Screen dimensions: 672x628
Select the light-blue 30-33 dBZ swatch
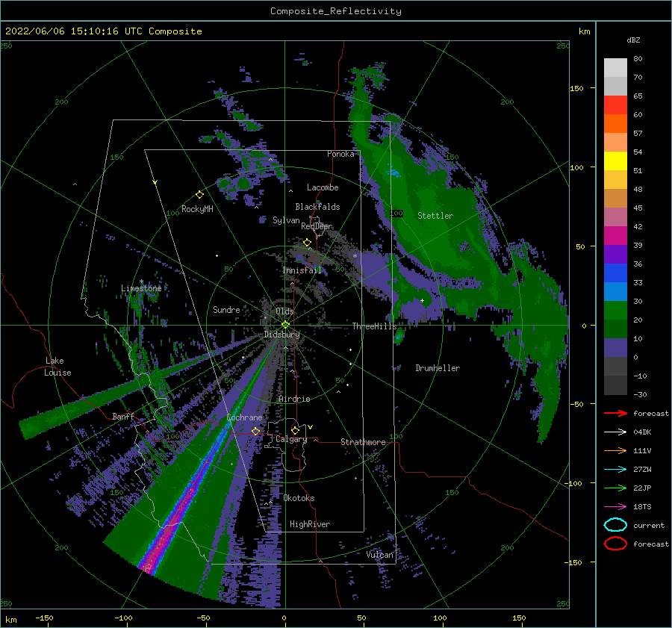point(615,292)
